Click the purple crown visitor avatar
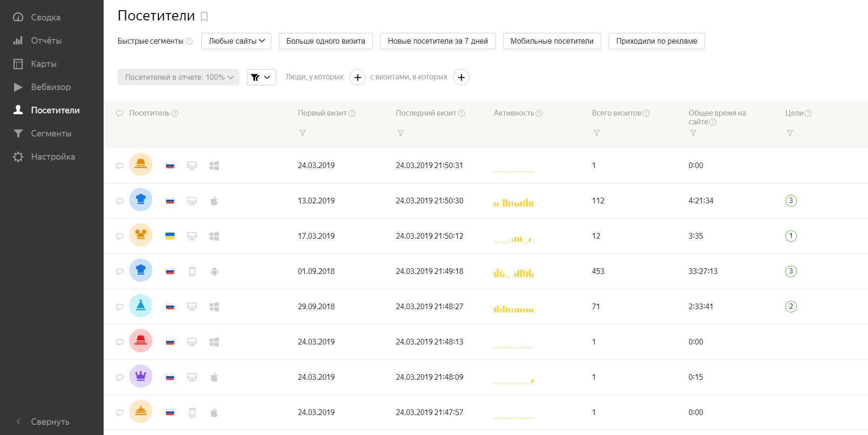Image resolution: width=868 pixels, height=435 pixels. pos(141,377)
